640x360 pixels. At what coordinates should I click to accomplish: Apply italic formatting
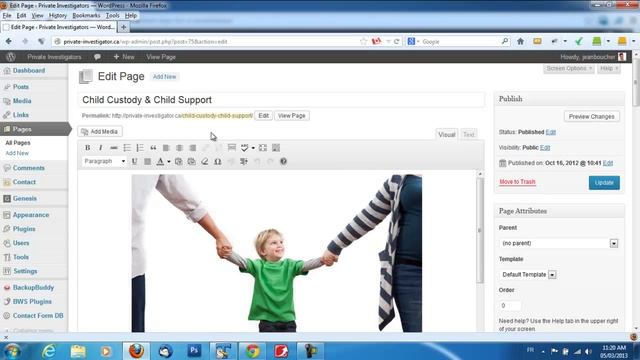point(100,148)
